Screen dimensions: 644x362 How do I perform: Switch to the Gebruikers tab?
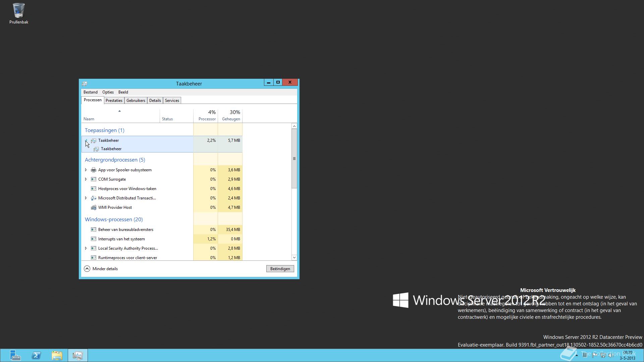tap(136, 101)
